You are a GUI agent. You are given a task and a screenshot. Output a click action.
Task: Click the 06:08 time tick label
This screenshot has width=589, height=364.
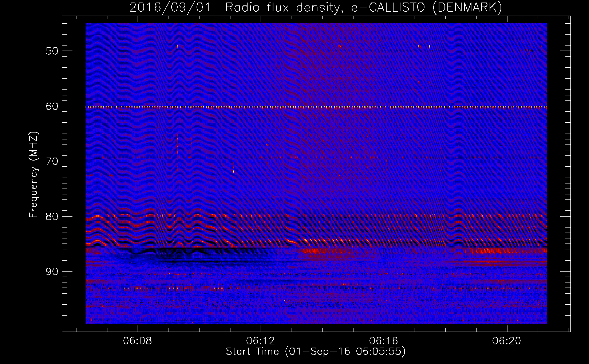pyautogui.click(x=138, y=341)
